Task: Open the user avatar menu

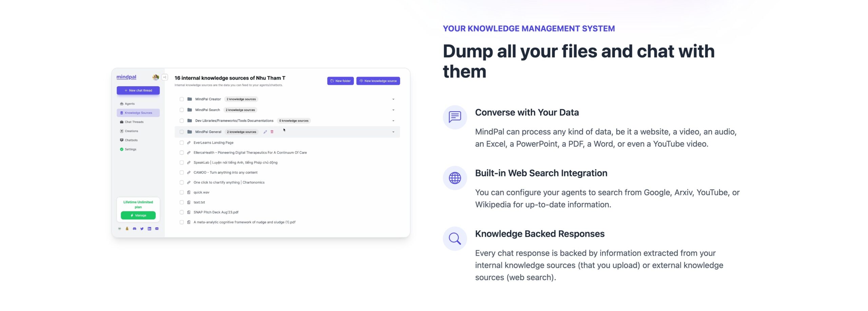Action: pos(156,77)
